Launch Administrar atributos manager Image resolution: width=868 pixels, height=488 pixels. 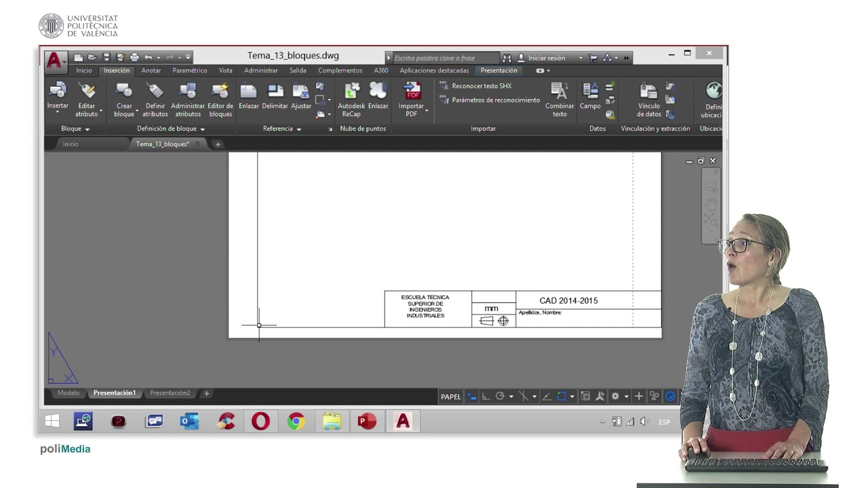point(188,100)
